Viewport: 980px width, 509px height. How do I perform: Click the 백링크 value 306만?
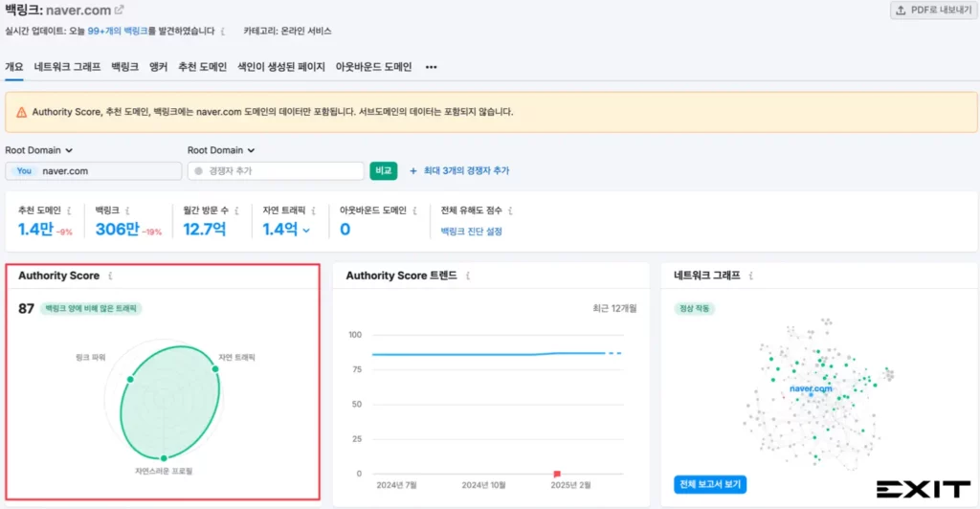click(x=118, y=230)
